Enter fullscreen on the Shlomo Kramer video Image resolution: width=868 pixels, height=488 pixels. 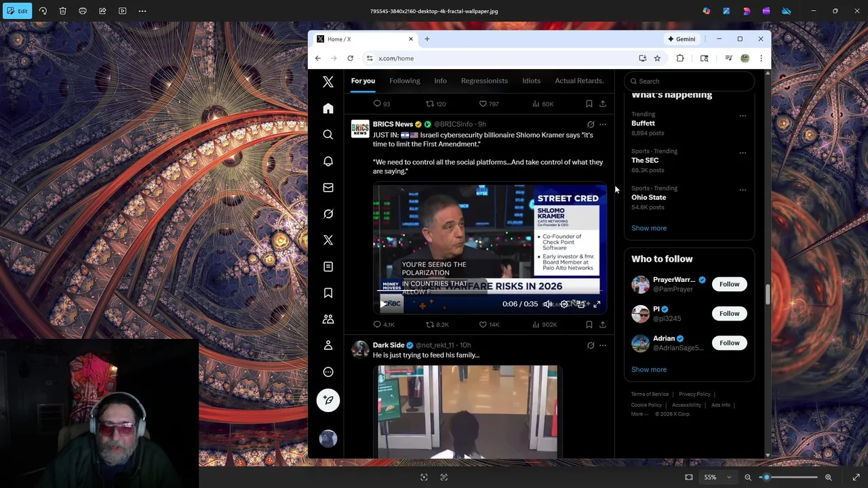(x=597, y=304)
